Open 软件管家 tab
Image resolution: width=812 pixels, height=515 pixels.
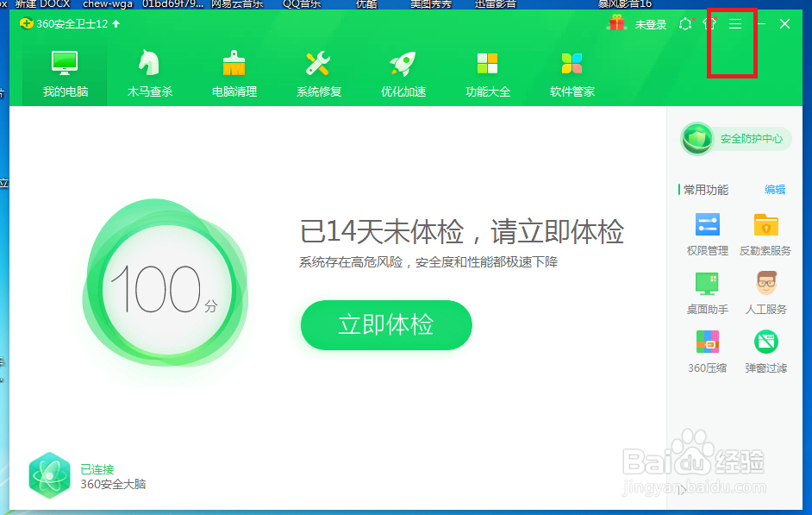pyautogui.click(x=572, y=74)
